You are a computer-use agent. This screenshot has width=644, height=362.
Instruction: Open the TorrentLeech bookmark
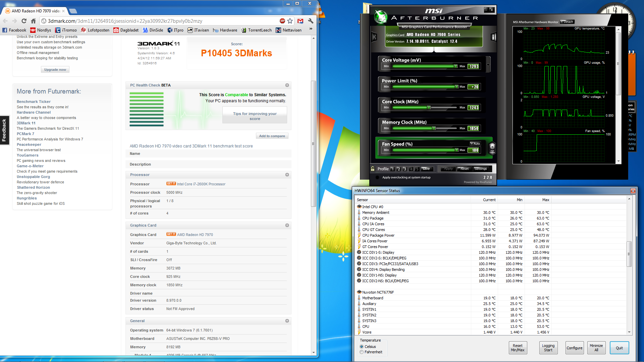click(x=257, y=30)
